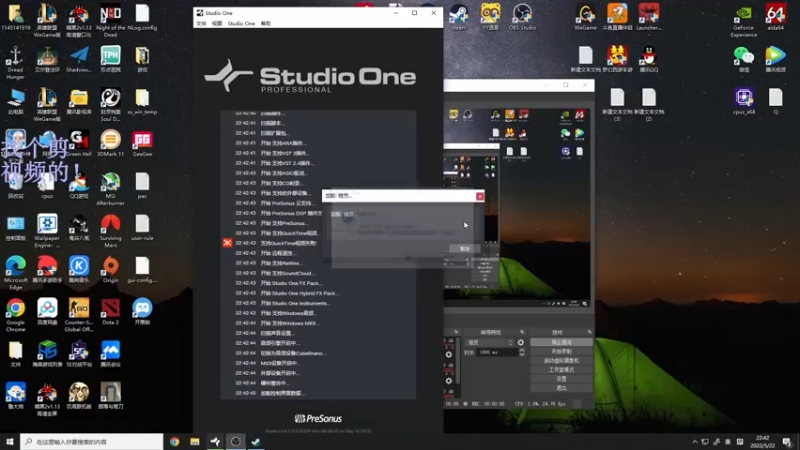
Task: Open the notification center icon
Action: 787,442
